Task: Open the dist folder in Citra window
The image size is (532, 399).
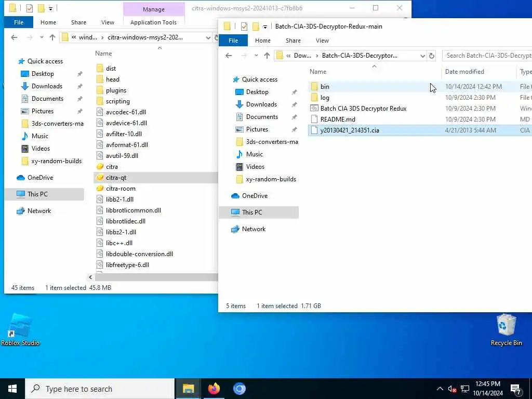Action: pyautogui.click(x=111, y=68)
